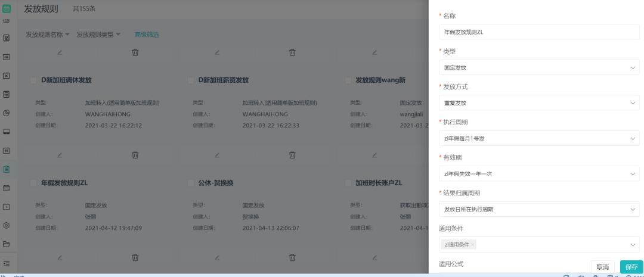Click the 取消 cancel button
644x277 pixels.
[602, 267]
